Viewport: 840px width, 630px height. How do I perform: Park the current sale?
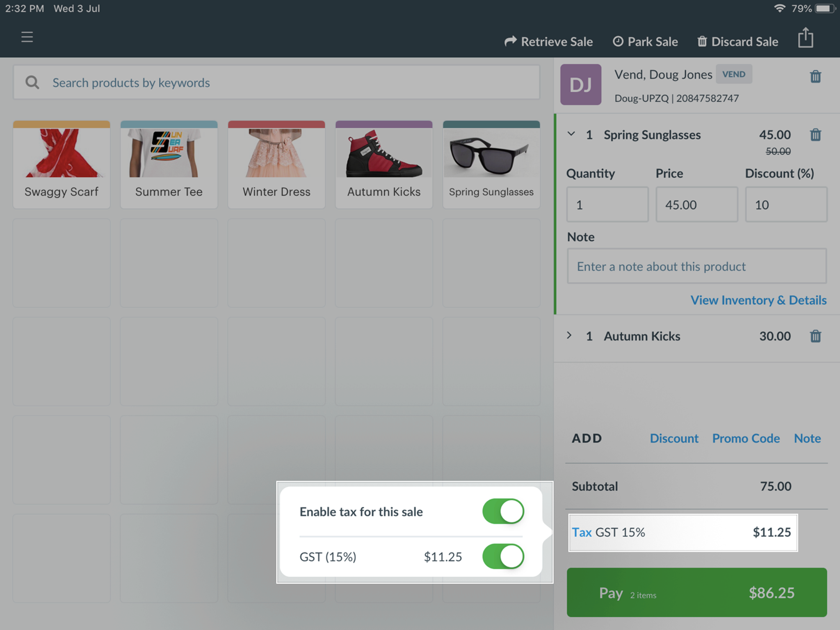[x=645, y=41]
